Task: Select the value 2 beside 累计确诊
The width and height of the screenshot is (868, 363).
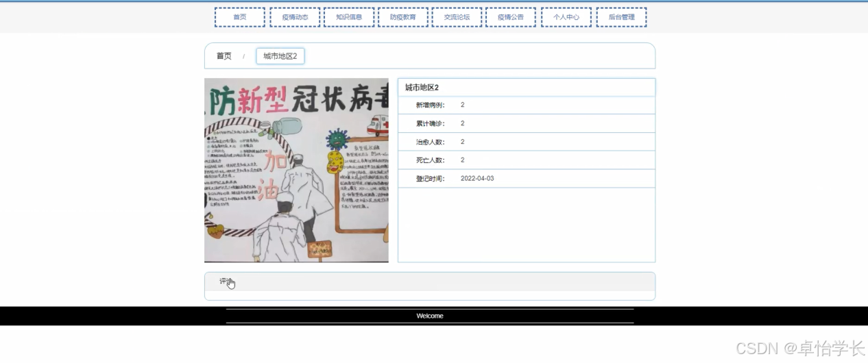Action: pos(463,124)
